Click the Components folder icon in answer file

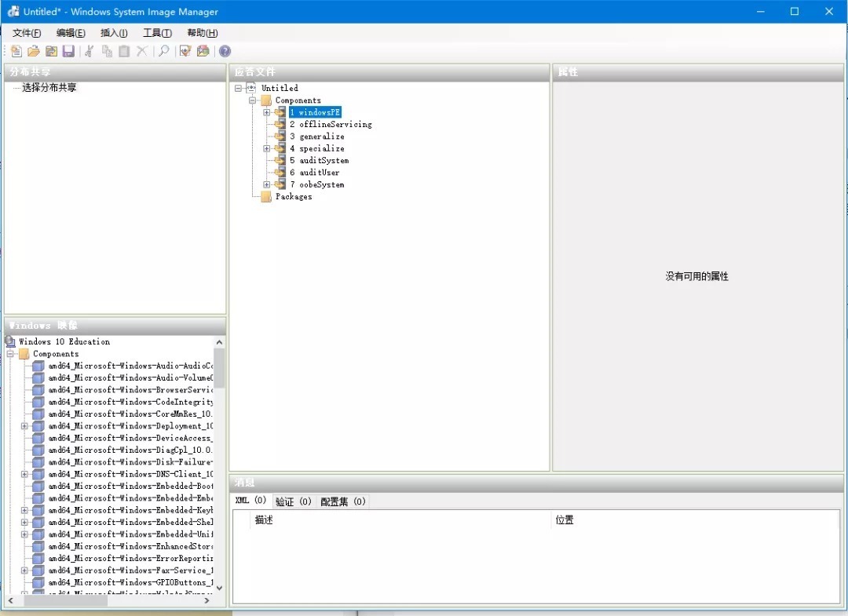265,100
